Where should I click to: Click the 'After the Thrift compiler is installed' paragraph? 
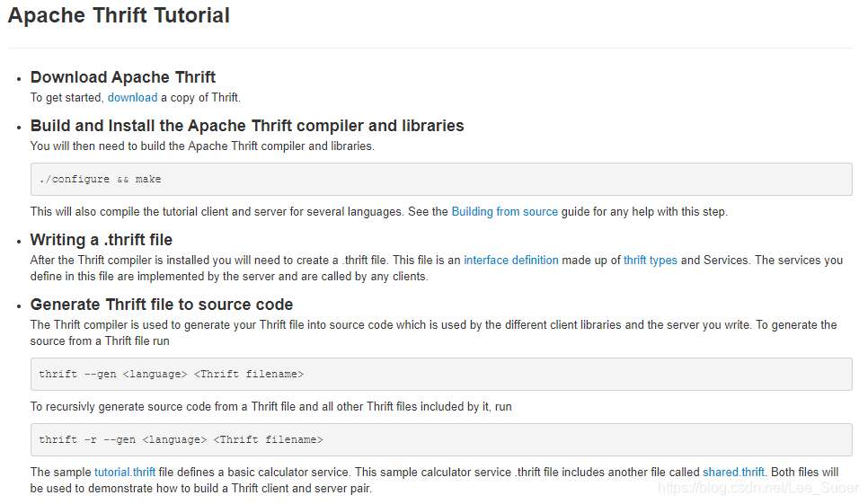click(x=436, y=269)
